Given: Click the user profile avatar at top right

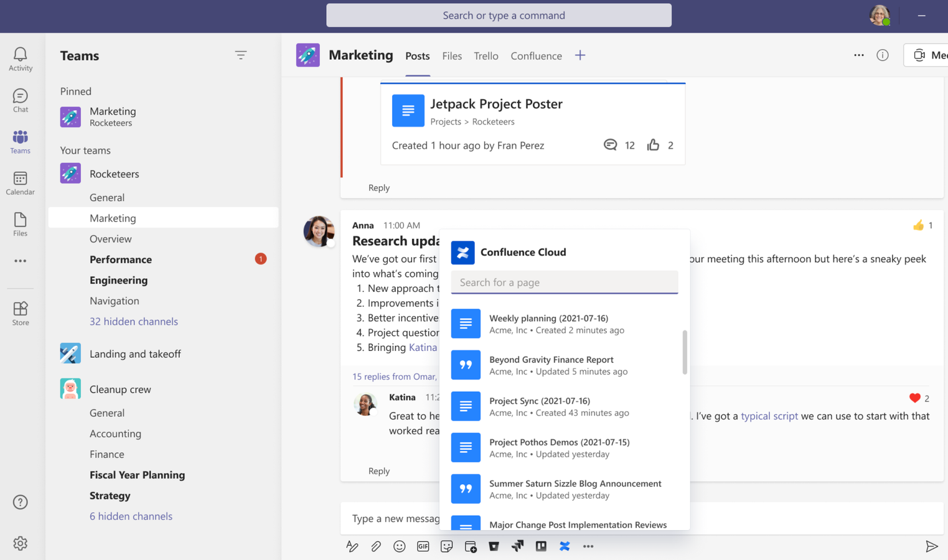Looking at the screenshot, I should [x=880, y=15].
